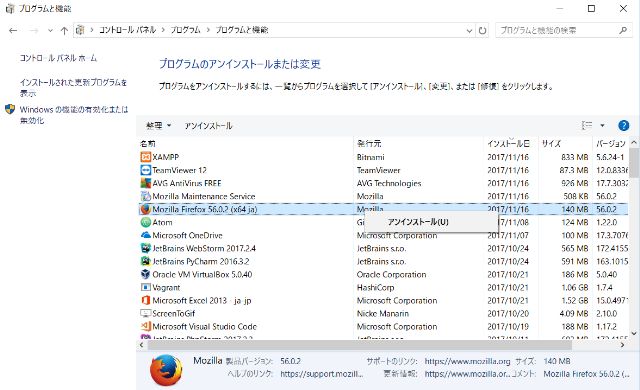The image size is (640, 390).
Task: Click プログラム breadcrumb in address bar
Action: [x=185, y=30]
